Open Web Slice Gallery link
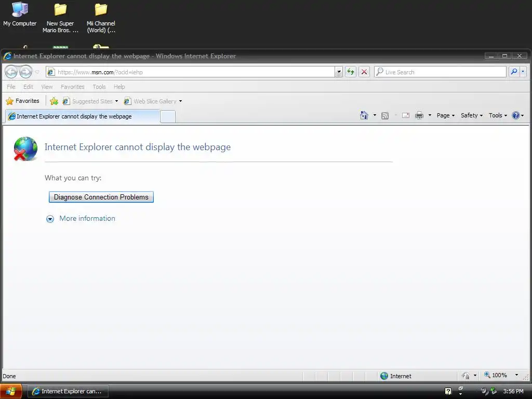 pos(151,101)
